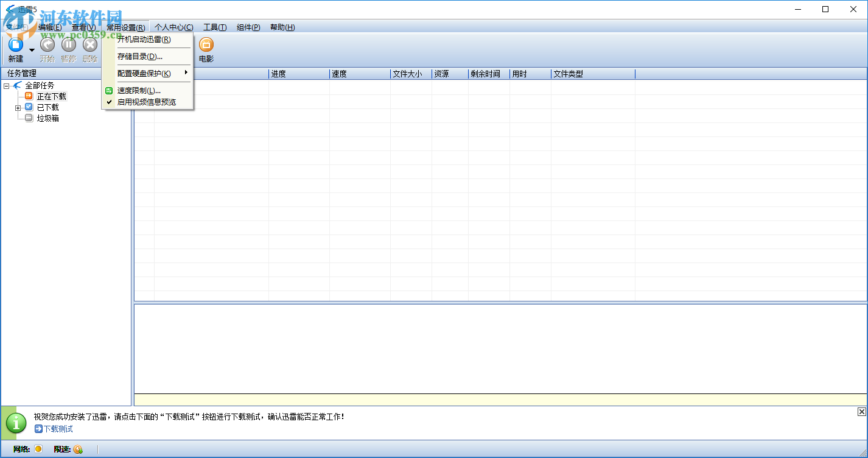The width and height of the screenshot is (868, 458).
Task: Expand the 配置硬盘保护 submenu arrow
Action: click(x=186, y=73)
